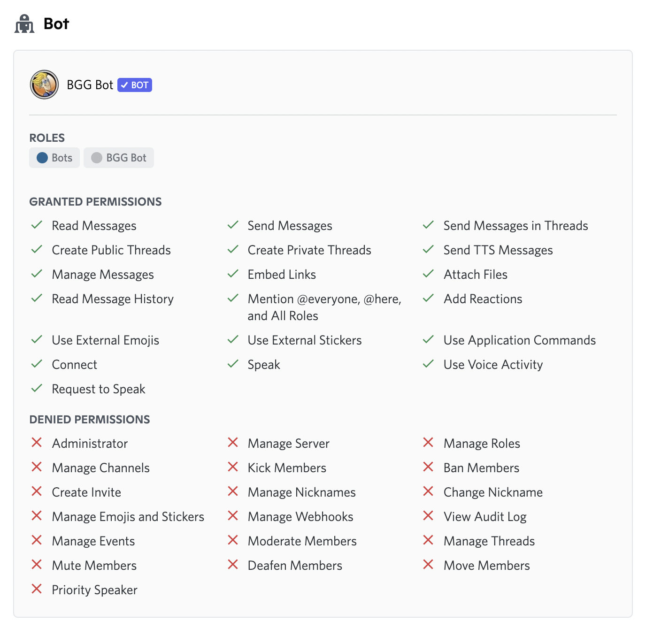Enable the Kick Members permission
The image size is (661, 644).
[x=233, y=467]
